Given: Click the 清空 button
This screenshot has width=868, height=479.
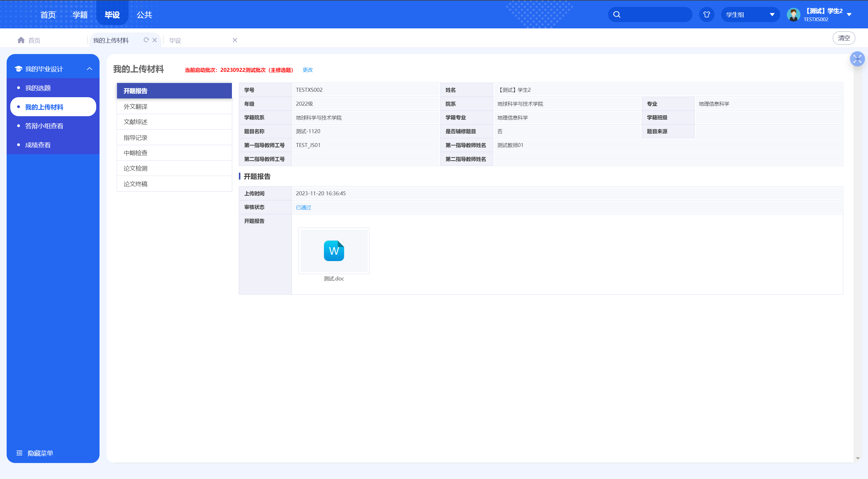Looking at the screenshot, I should click(844, 38).
